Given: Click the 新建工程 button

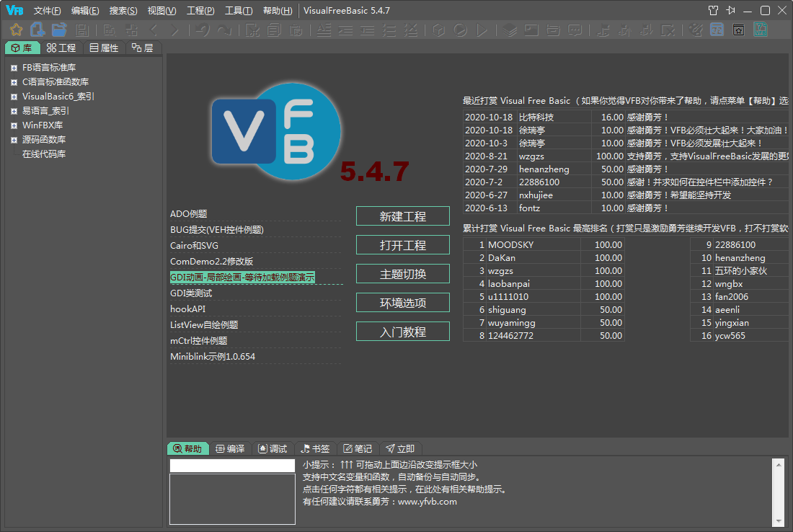Looking at the screenshot, I should [x=402, y=216].
